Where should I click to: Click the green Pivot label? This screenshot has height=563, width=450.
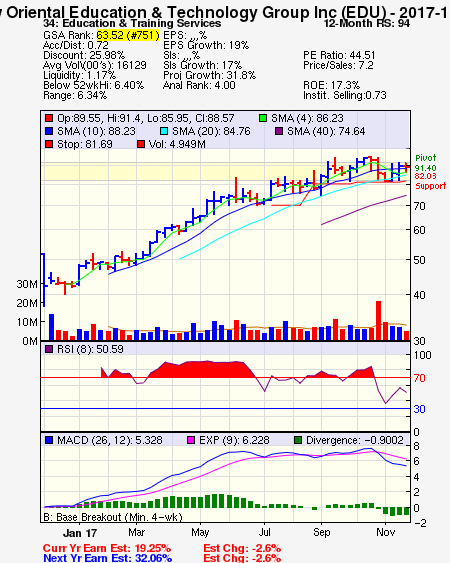click(x=426, y=158)
